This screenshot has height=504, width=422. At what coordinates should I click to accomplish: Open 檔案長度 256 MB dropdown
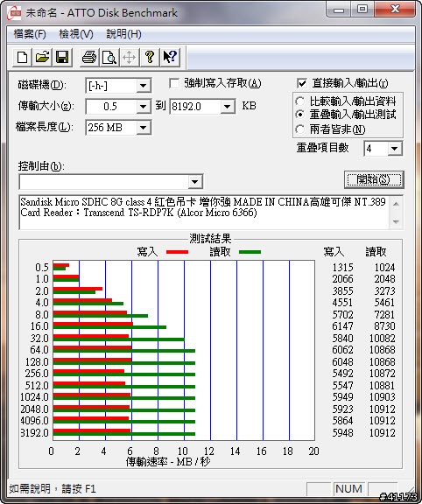pyautogui.click(x=143, y=128)
